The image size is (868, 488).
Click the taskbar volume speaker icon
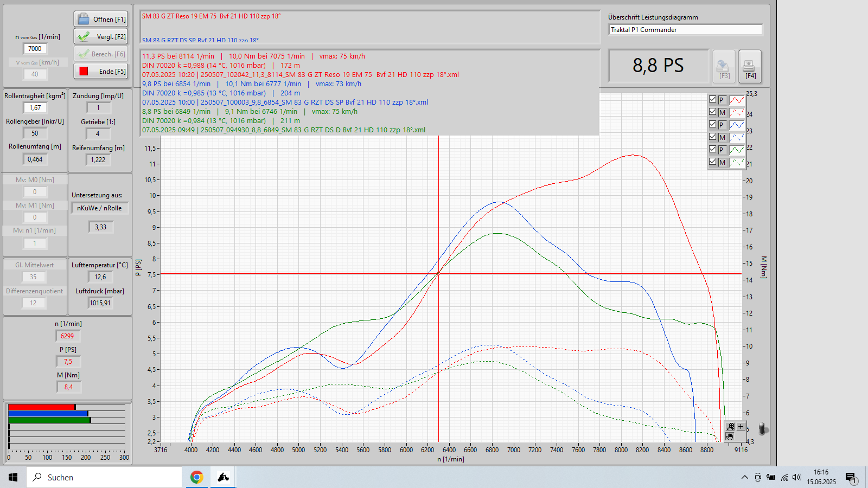796,477
